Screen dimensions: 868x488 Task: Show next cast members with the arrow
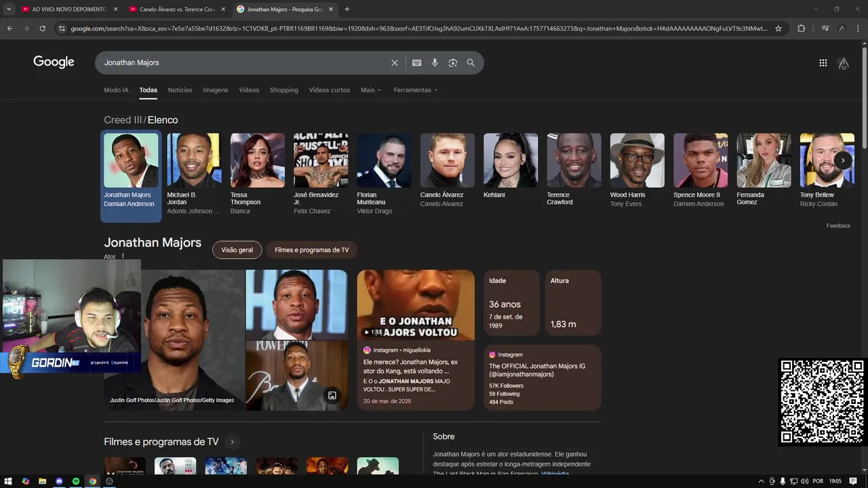(x=842, y=160)
